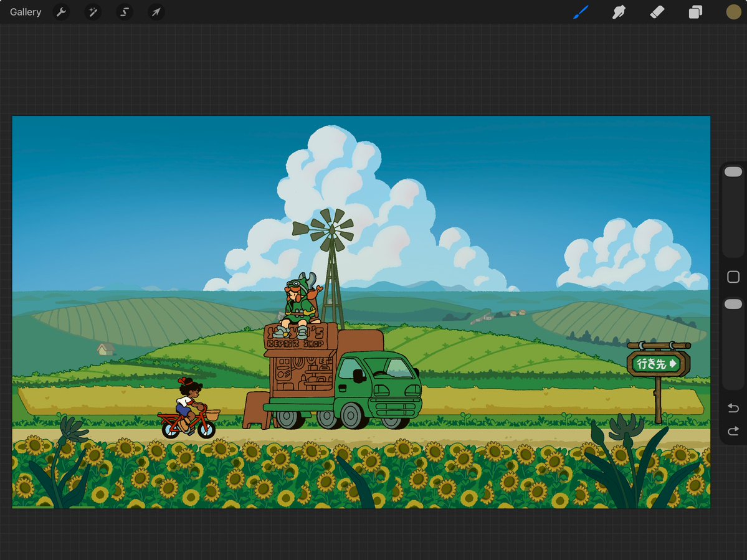
Task: Open the Actions menu with the wrench icon
Action: click(x=61, y=12)
